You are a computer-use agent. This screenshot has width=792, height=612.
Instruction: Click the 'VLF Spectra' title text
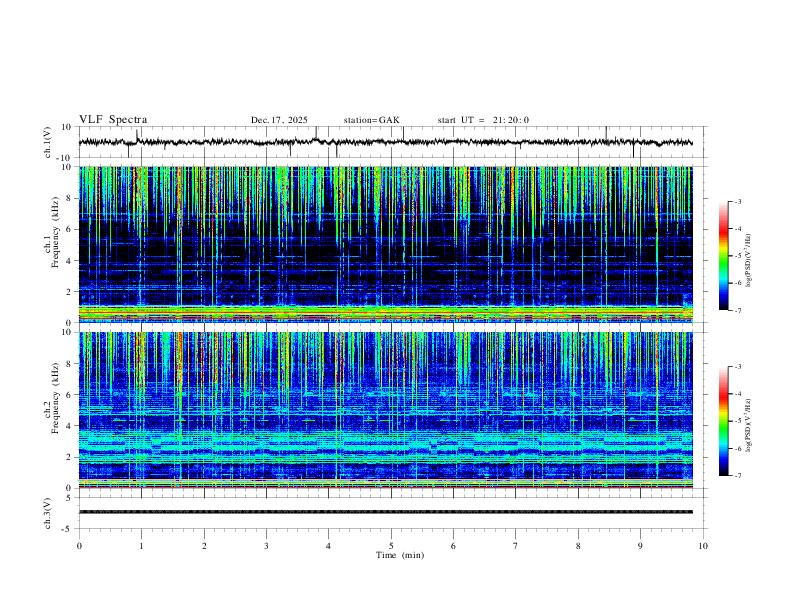pyautogui.click(x=113, y=120)
